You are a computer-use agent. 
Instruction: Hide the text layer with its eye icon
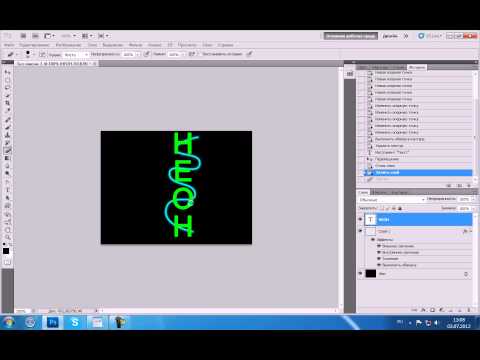pos(360,219)
